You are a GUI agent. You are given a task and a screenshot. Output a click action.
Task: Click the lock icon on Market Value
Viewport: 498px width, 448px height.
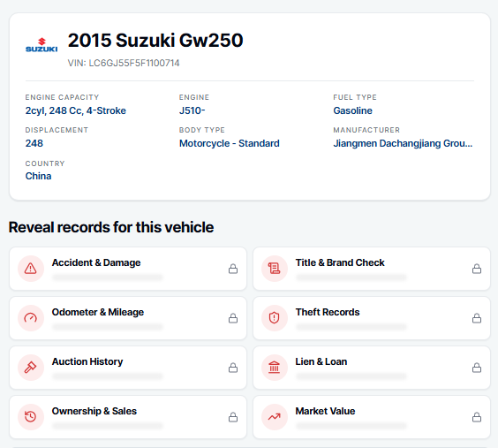click(x=477, y=417)
